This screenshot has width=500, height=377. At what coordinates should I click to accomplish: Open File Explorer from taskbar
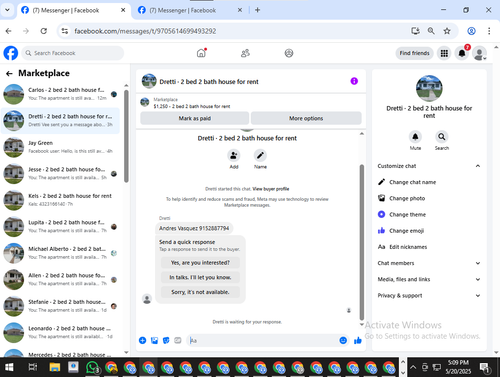(x=55, y=367)
